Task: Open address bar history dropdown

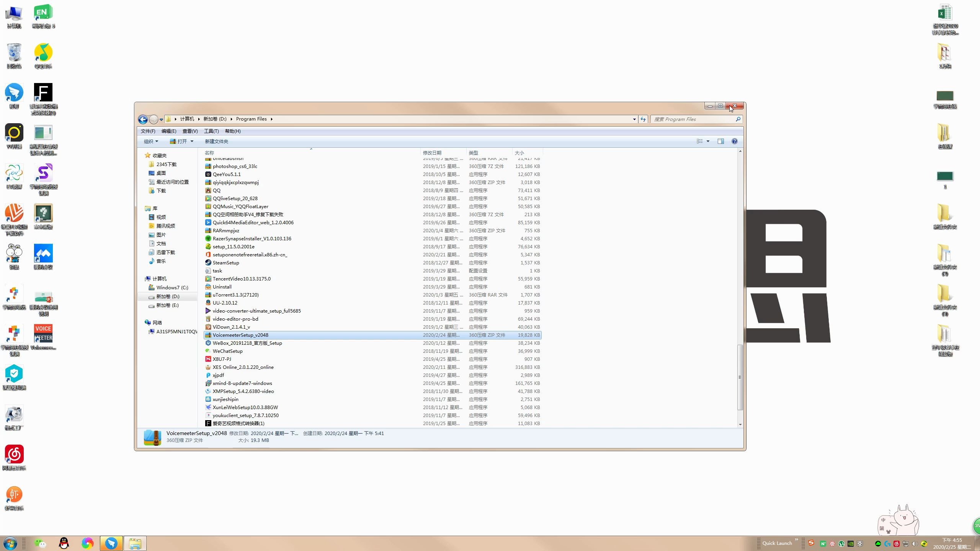Action: click(x=634, y=119)
